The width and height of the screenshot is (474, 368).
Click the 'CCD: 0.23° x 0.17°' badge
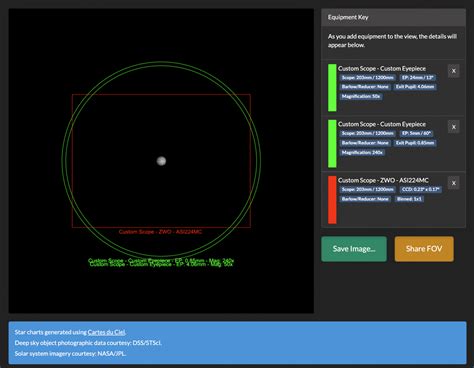pos(421,189)
